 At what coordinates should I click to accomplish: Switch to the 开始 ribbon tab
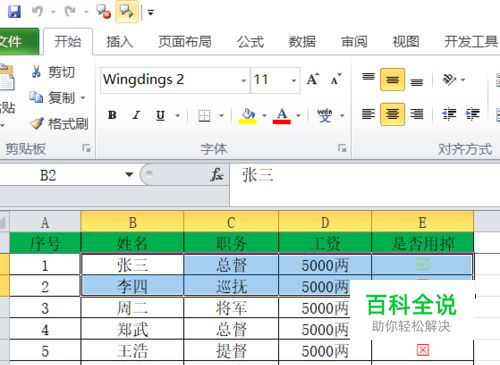click(68, 42)
